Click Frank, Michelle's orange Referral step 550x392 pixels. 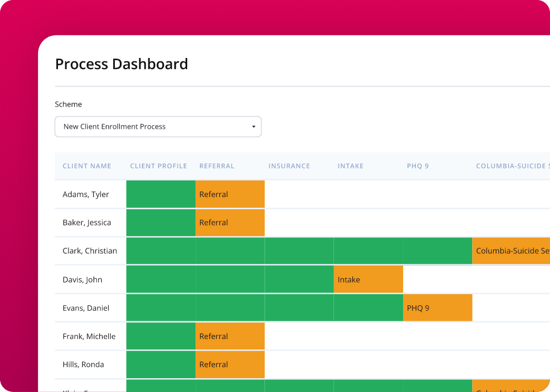(230, 336)
